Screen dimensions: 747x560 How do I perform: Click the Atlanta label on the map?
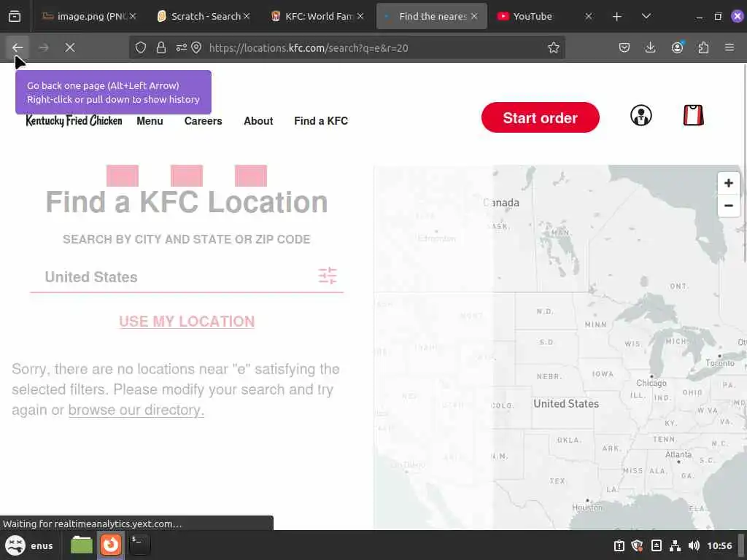point(678,454)
